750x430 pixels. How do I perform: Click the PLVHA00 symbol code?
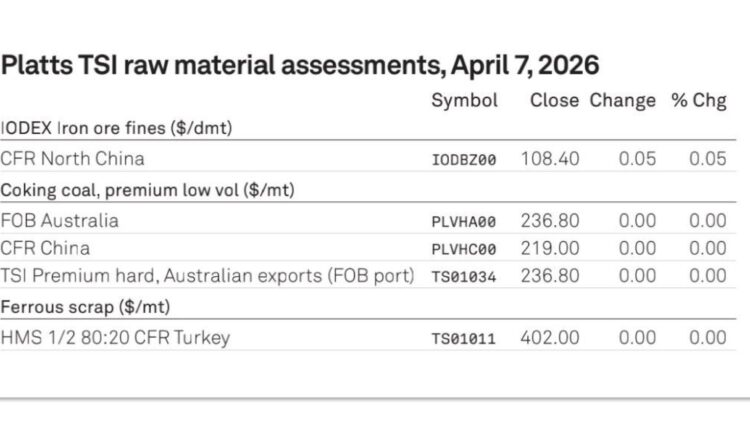pos(463,221)
